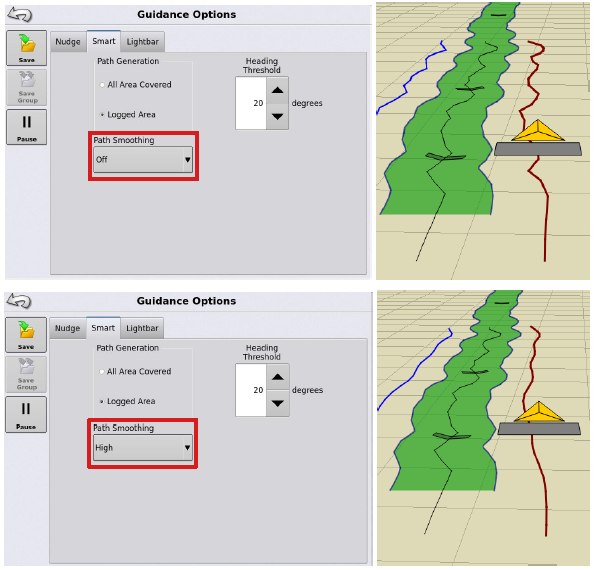Open the Path Smoothing dropdown set to High
The width and height of the screenshot is (594, 570).
click(x=142, y=448)
